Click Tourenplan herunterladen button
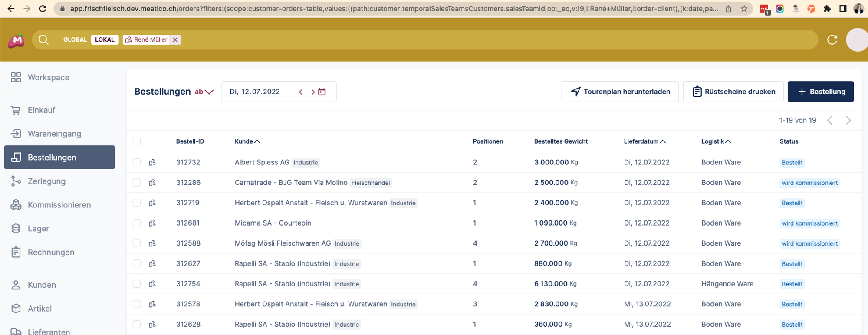This screenshot has width=868, height=335. pos(620,92)
